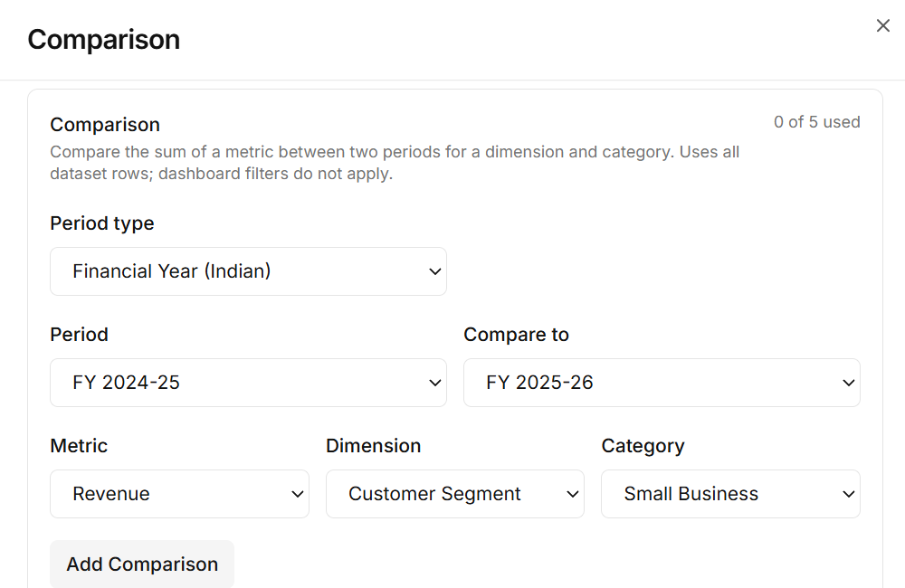Click the Comparison section heading inside the card
905x588 pixels.
pos(105,125)
